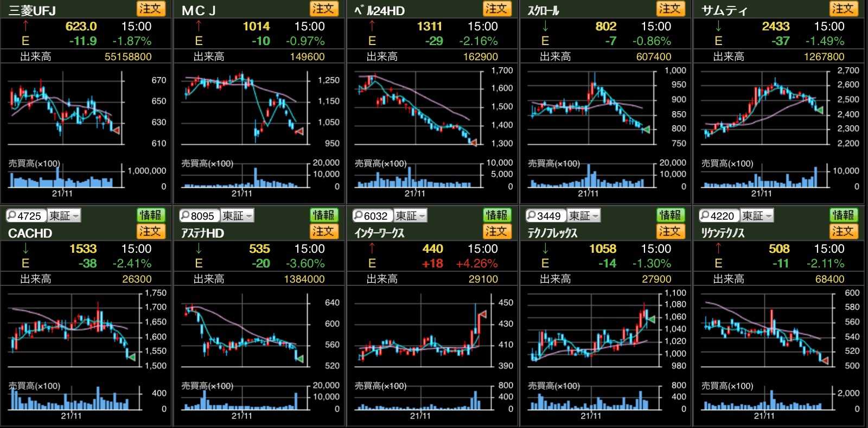Screen dimensions: 868x428
Task: Open the アステナHD 注文 order button
Action: 323,232
